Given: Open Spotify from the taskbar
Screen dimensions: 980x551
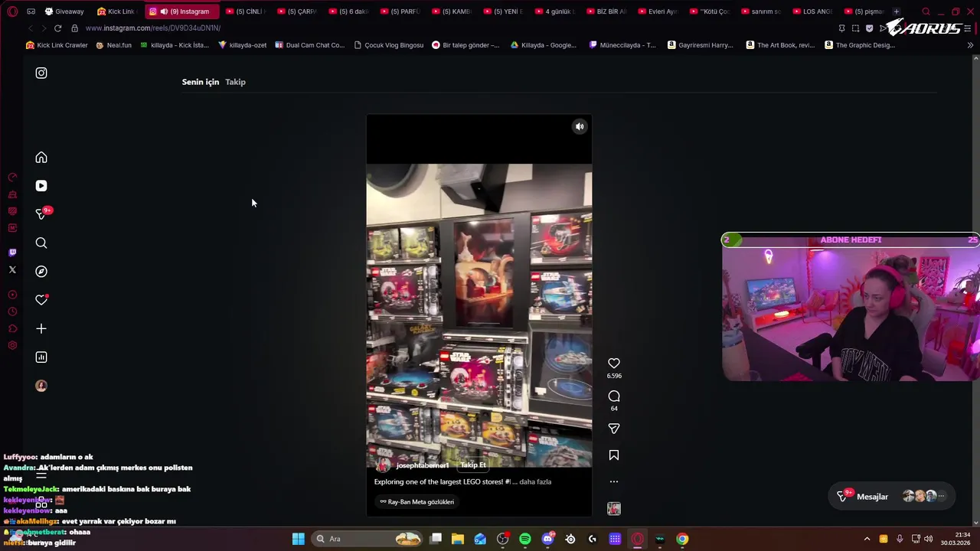Looking at the screenshot, I should coord(525,539).
